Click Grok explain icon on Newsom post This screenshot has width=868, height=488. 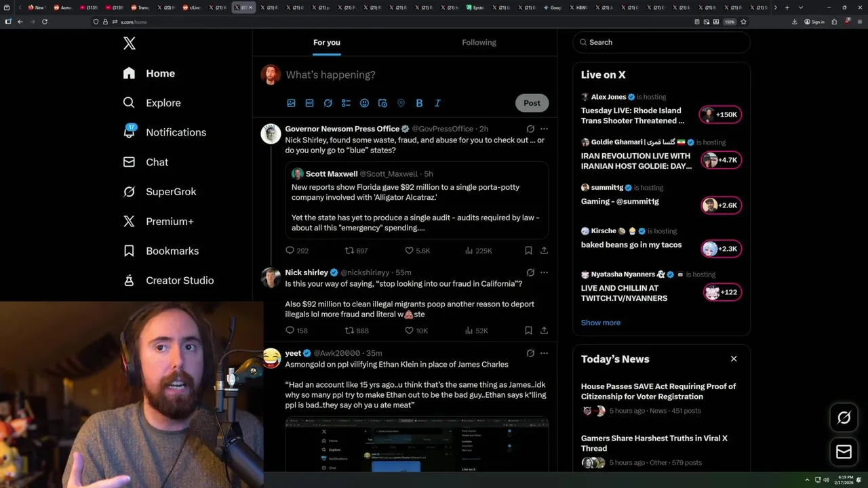530,129
